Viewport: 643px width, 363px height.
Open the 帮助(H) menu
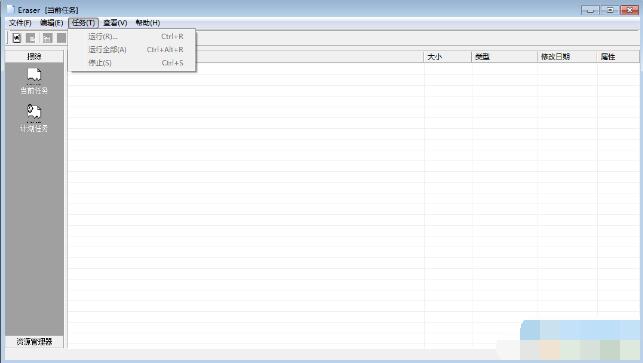pyautogui.click(x=148, y=23)
